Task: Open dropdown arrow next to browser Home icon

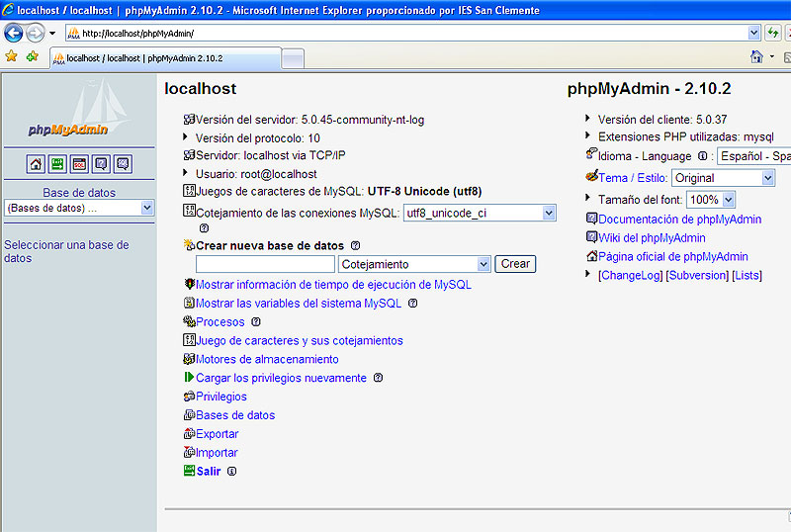Action: point(772,56)
